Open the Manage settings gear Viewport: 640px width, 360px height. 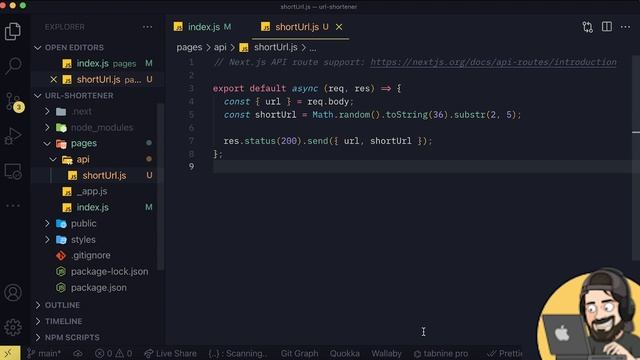point(13,327)
